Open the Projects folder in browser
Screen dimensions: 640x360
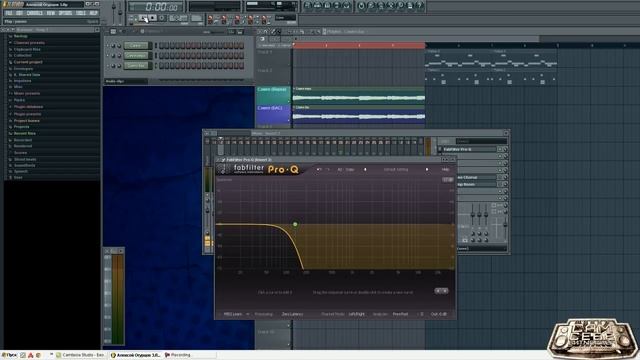(21, 127)
